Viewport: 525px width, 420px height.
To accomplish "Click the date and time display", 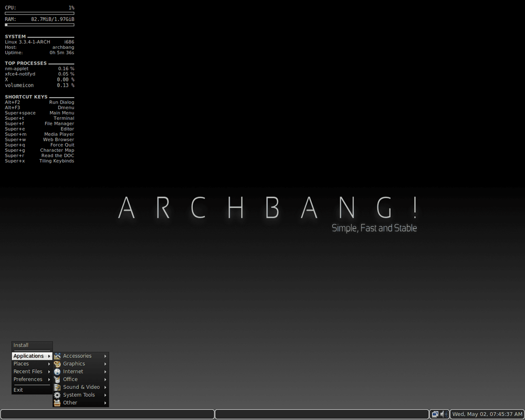I will click(487, 414).
